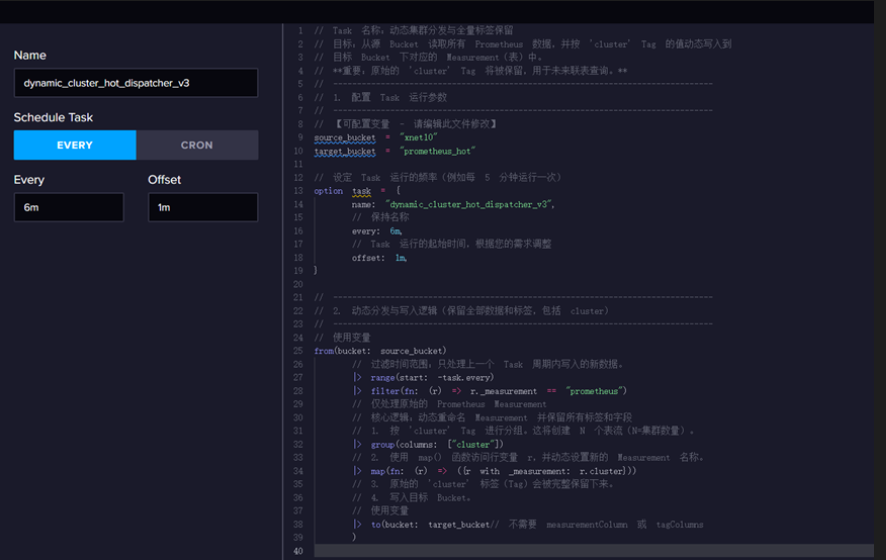This screenshot has width=886, height=560.
Task: Switch schedule to CRON
Action: point(197,145)
